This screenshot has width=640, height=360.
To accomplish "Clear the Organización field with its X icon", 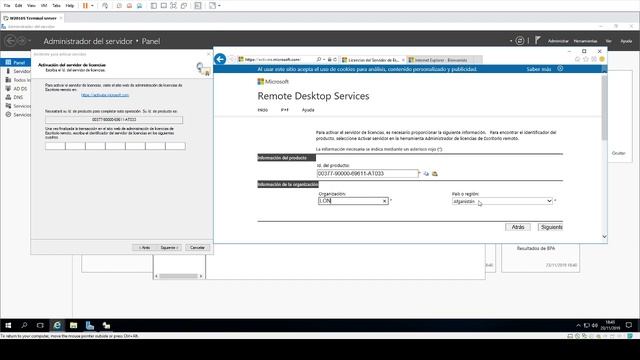I will 384,201.
